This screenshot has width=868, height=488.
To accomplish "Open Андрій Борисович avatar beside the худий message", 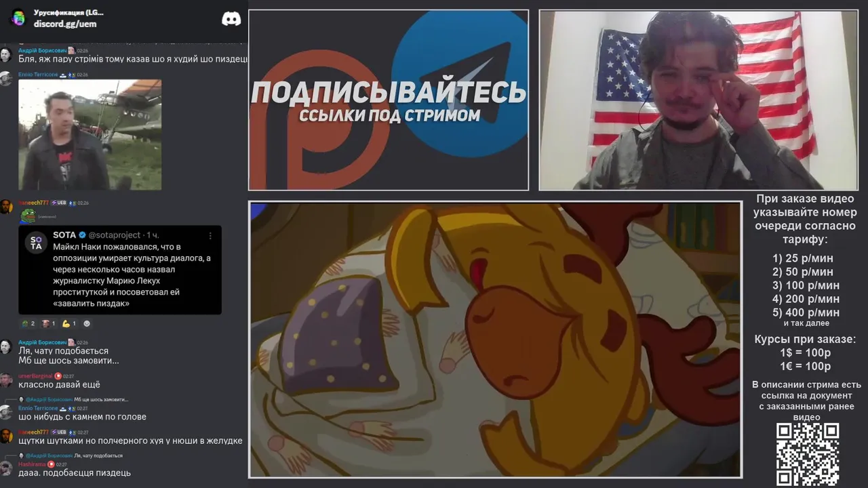I will coord(6,55).
